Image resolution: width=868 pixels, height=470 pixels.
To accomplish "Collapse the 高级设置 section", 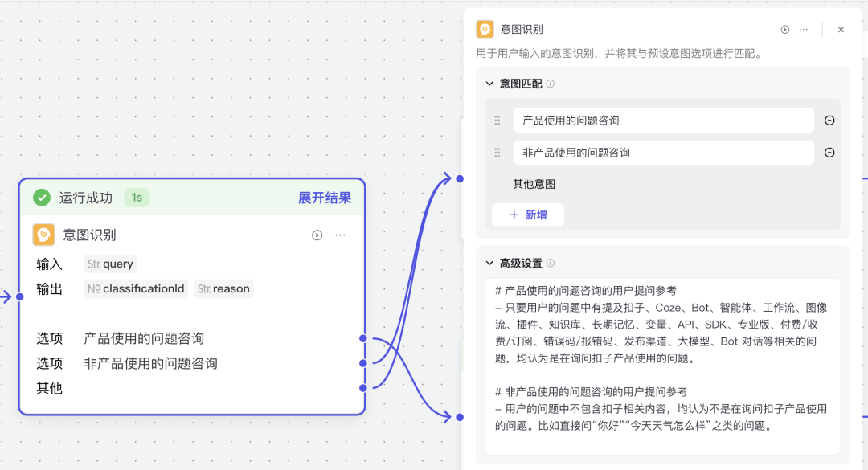I will (489, 264).
